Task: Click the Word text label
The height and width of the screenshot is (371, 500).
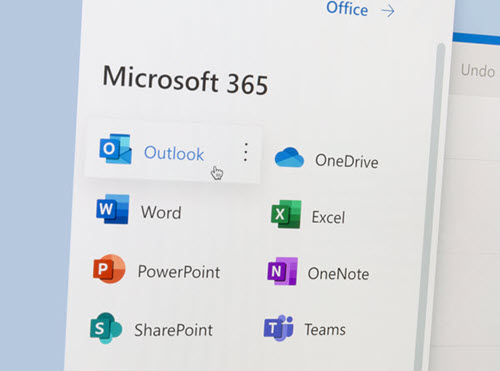Action: [x=161, y=213]
